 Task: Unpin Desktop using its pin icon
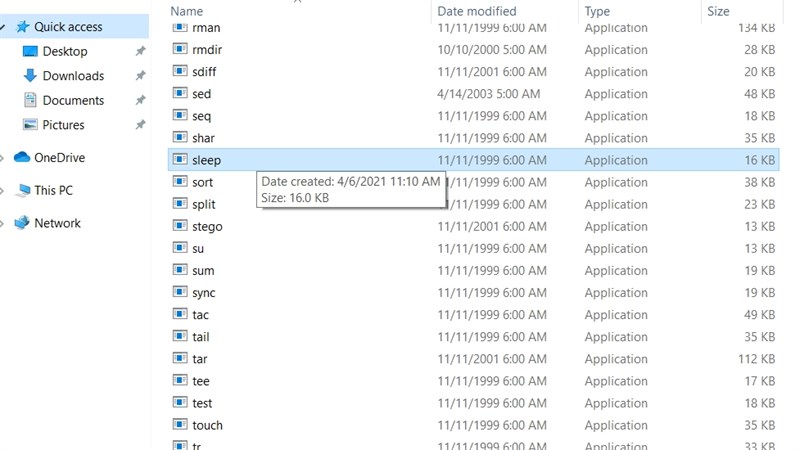(140, 51)
